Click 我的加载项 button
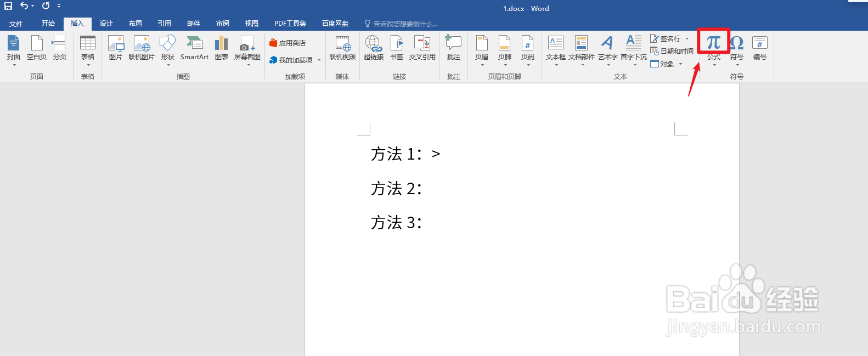 [x=291, y=60]
